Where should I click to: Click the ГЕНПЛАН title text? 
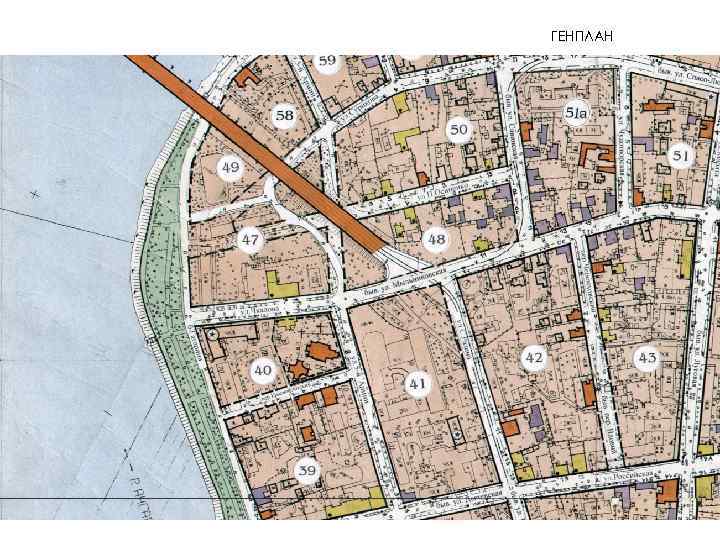(x=582, y=37)
